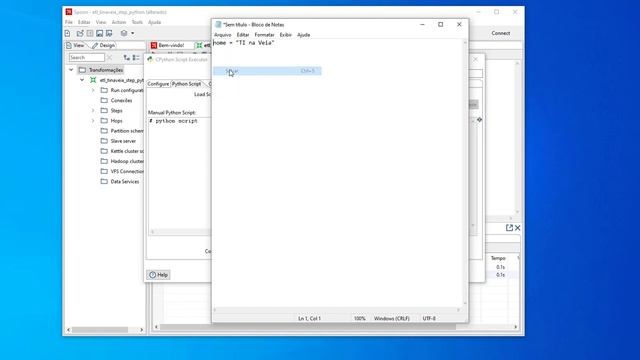Click the collapse all tree icon
Screen dimensions: 640x360
(136, 58)
